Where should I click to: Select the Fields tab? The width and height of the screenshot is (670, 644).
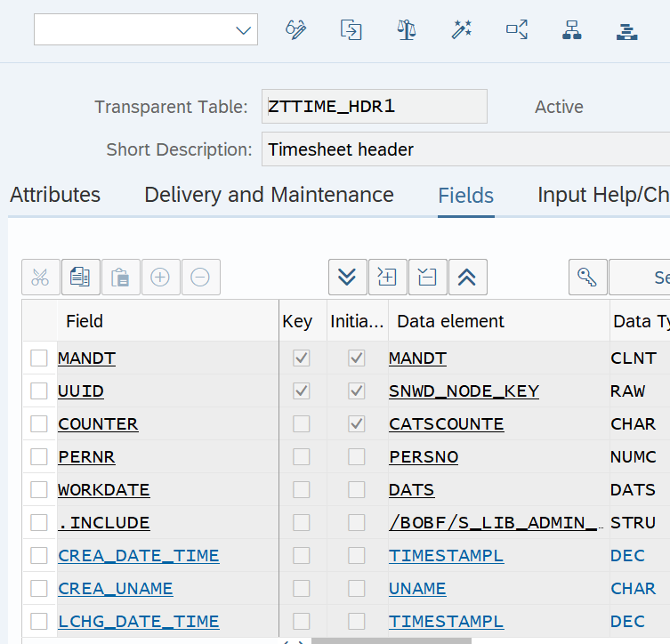pos(465,196)
